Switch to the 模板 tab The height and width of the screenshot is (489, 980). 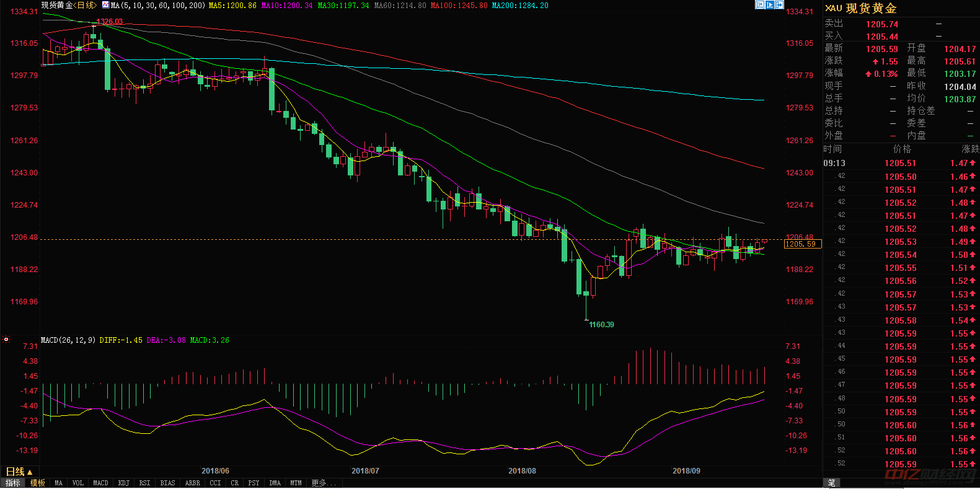pos(38,483)
